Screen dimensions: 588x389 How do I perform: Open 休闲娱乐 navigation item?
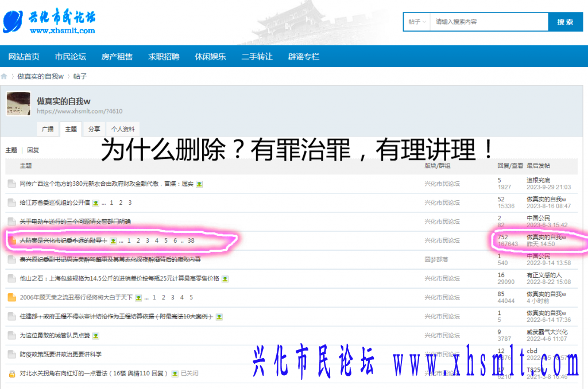point(210,57)
